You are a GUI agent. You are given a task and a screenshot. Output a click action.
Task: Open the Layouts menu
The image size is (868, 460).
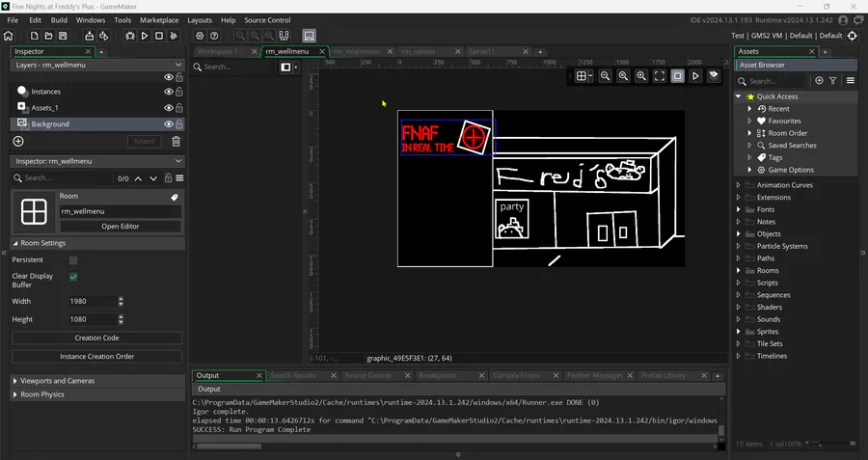[x=200, y=20]
